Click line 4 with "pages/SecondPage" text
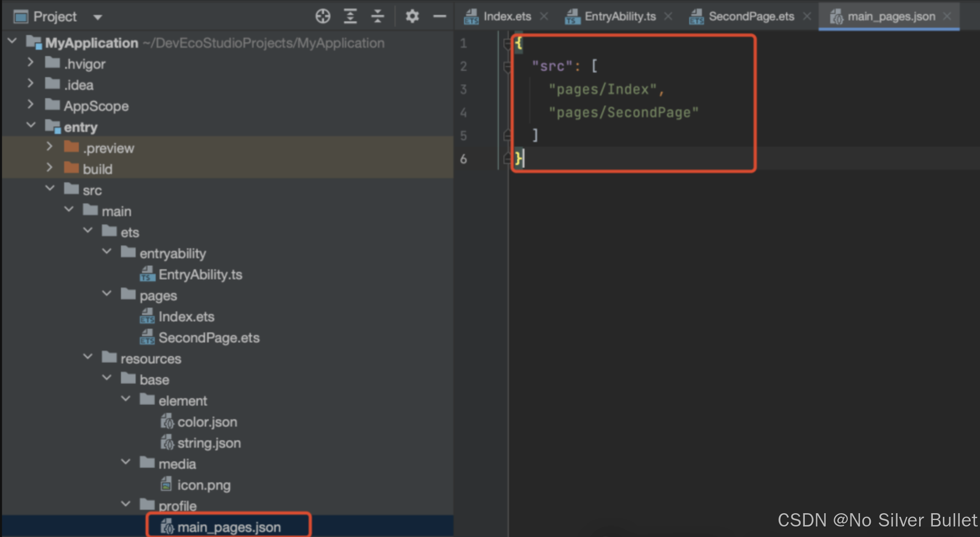 click(x=623, y=113)
